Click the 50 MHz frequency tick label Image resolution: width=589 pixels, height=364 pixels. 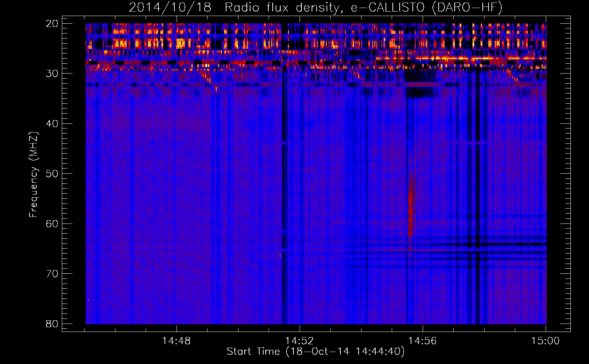coord(52,174)
